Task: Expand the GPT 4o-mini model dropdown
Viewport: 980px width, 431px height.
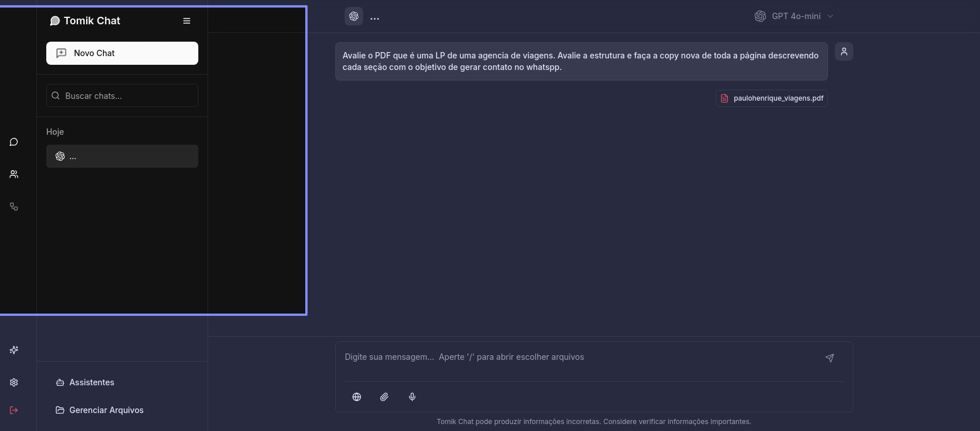Action: click(x=794, y=16)
